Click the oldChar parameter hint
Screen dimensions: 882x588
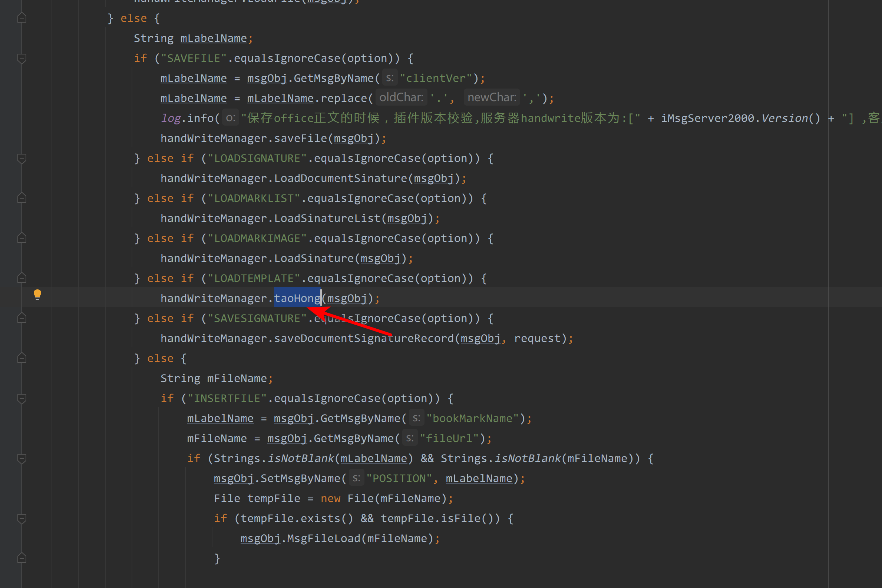401,98
